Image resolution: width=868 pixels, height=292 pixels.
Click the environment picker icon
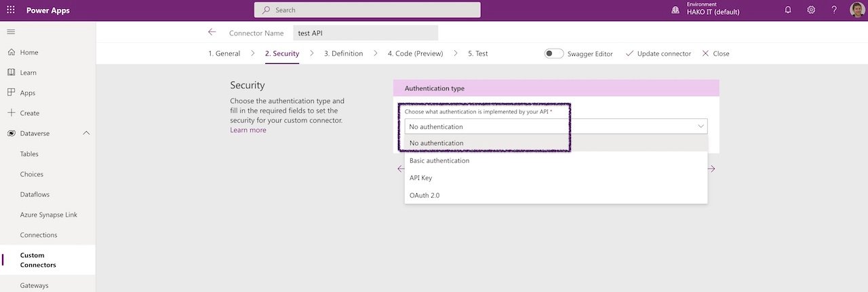click(675, 10)
